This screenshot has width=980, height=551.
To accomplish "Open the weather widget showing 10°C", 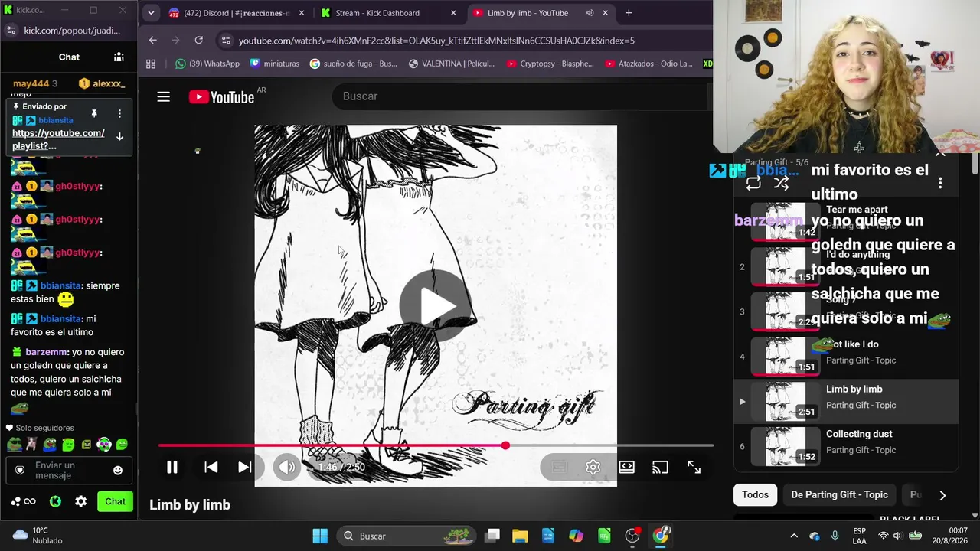I will point(37,536).
